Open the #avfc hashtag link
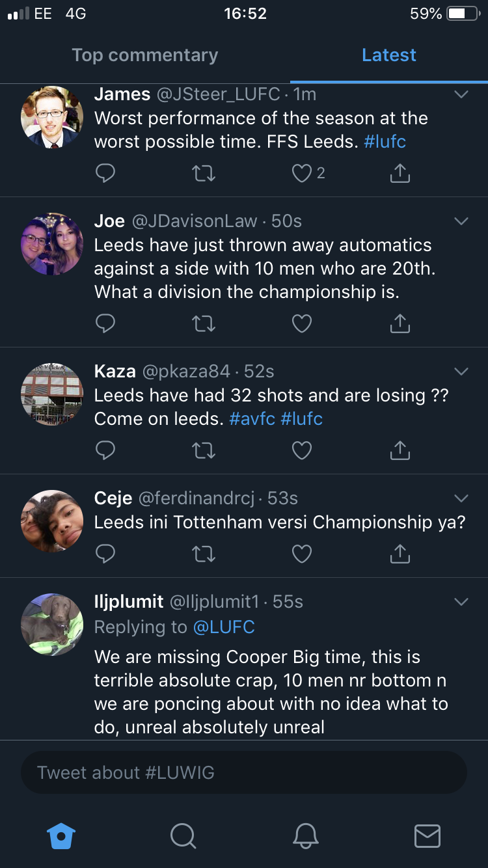488x868 pixels. (252, 418)
